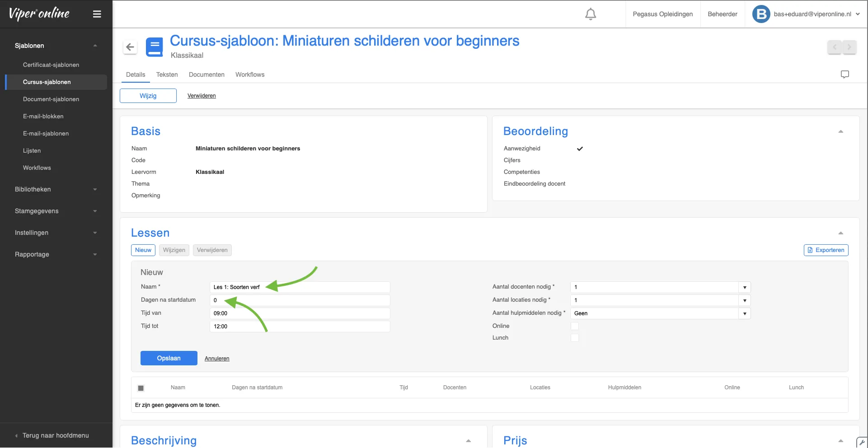Toggle the hamburger menu icon
Viewport: 868px width, 448px height.
(x=97, y=14)
